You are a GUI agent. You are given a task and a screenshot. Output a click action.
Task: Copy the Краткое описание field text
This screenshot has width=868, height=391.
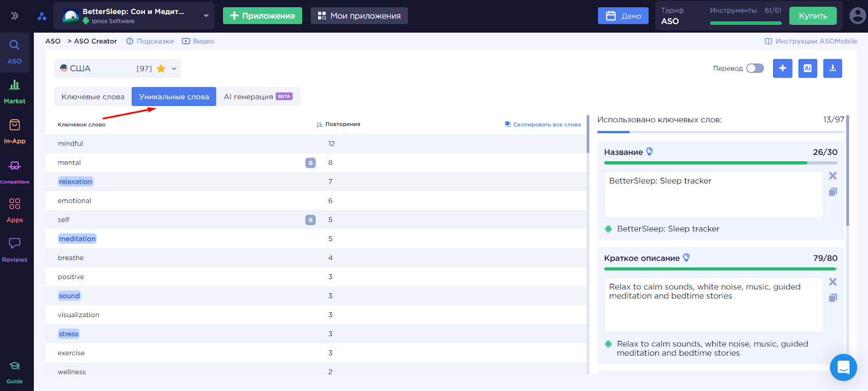click(x=833, y=298)
